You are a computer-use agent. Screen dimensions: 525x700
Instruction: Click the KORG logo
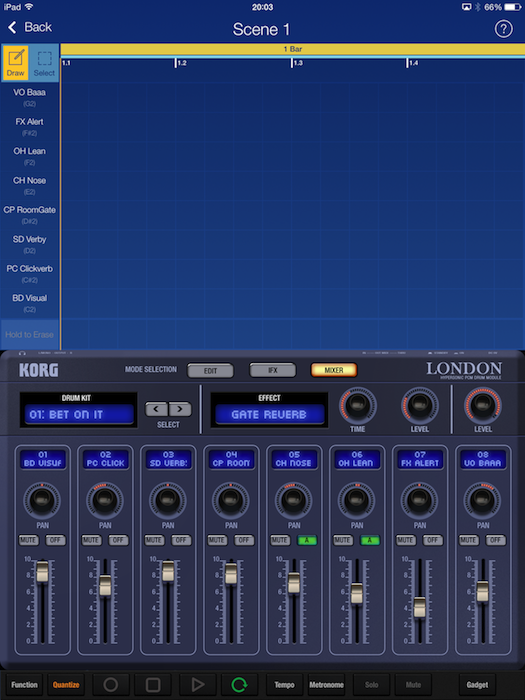(x=38, y=370)
